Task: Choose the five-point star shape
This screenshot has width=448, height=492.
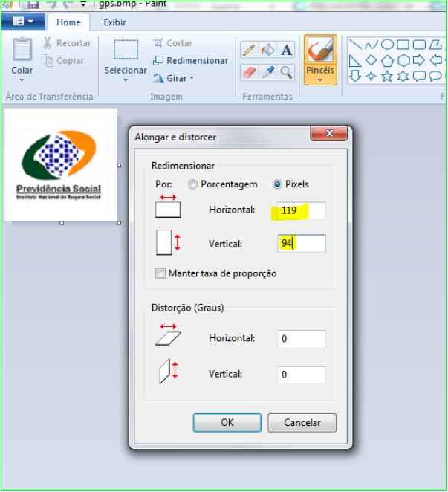Action: coord(387,77)
